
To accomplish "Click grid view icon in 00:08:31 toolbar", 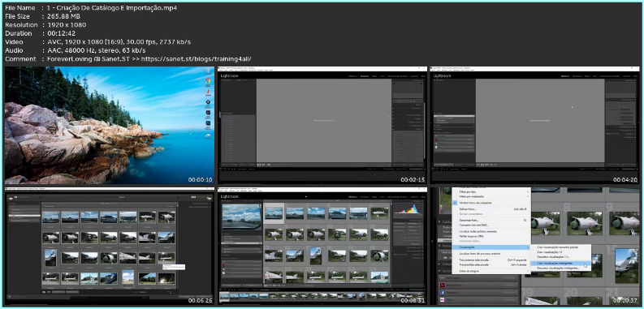I will coord(266,285).
